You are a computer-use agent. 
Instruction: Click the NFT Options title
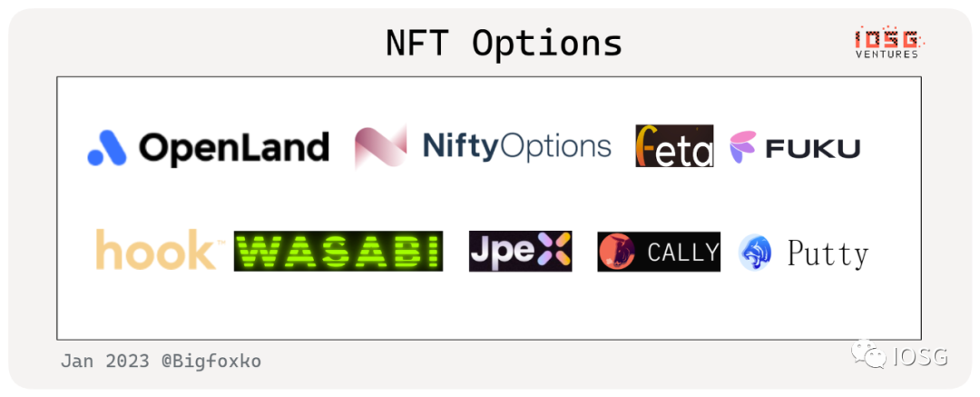tap(504, 44)
